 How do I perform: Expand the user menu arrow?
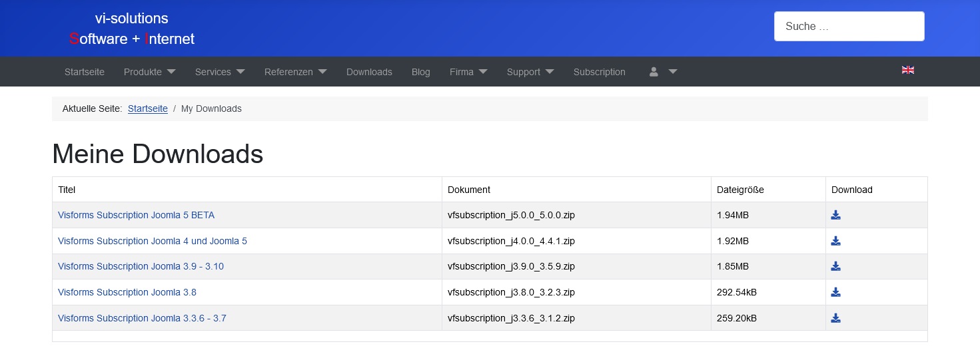coord(673,72)
